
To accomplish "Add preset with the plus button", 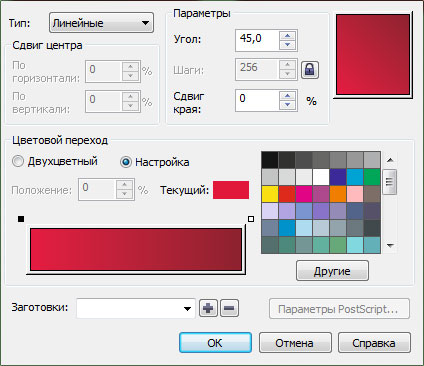I will 208,308.
